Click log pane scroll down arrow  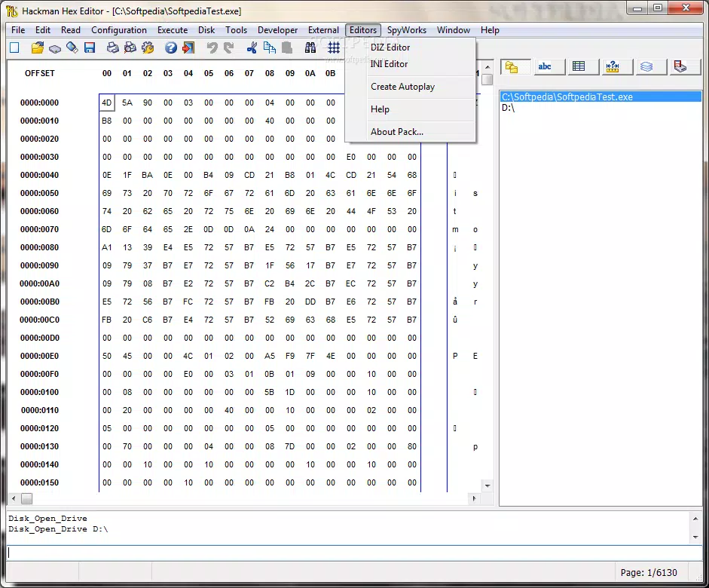pos(695,537)
